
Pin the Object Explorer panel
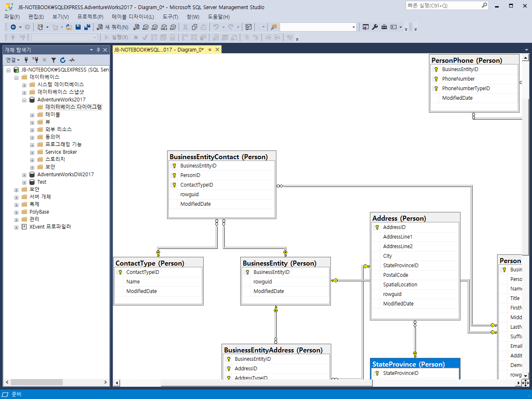[99, 50]
